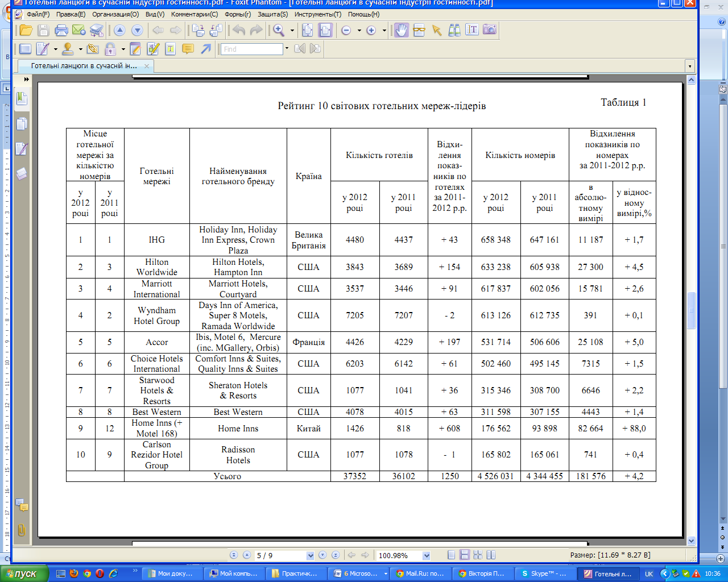This screenshot has height=582, width=728.
Task: Open the Защита(S) menu
Action: (x=272, y=14)
